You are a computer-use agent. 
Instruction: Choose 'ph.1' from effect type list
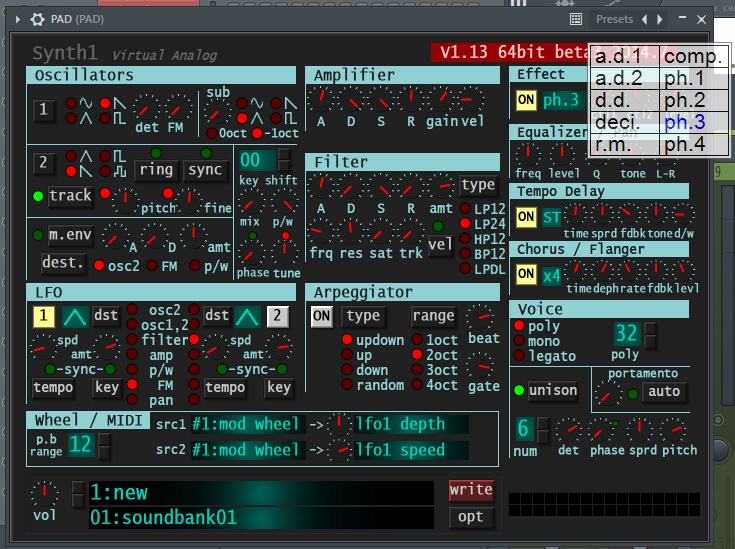tap(694, 78)
